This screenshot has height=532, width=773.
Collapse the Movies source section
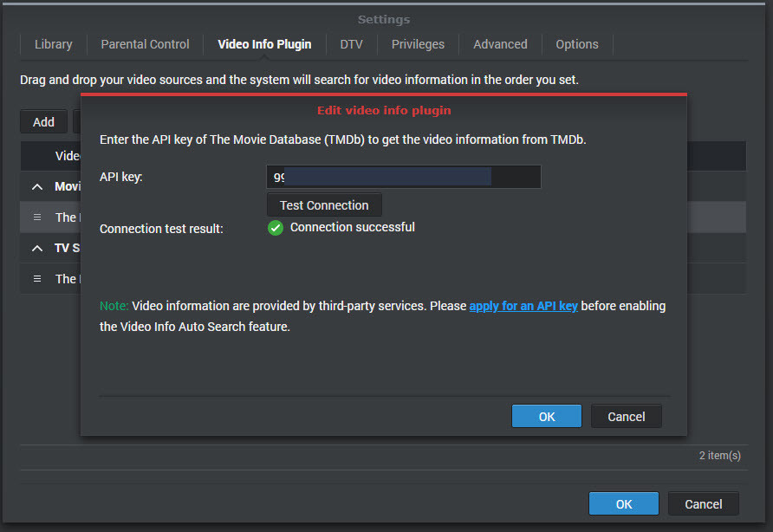[x=36, y=186]
